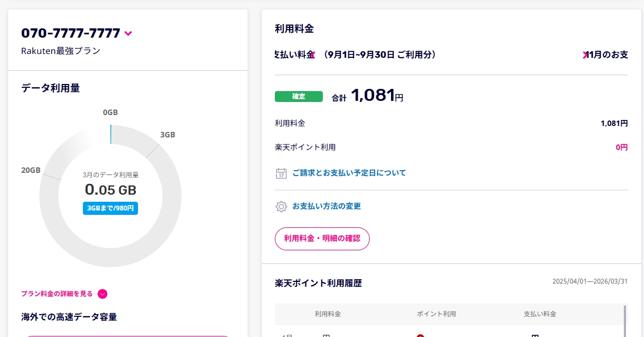Go to next month's payment with right arrow
644x337 pixels.
tap(585, 55)
